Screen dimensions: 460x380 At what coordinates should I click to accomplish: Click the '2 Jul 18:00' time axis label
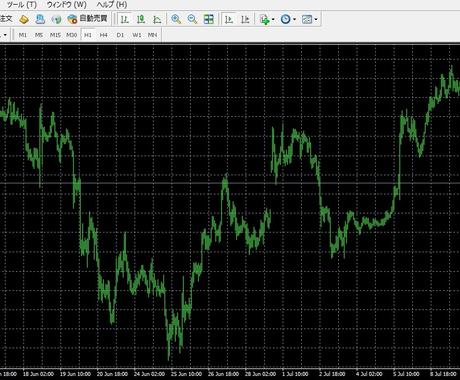tap(332, 374)
